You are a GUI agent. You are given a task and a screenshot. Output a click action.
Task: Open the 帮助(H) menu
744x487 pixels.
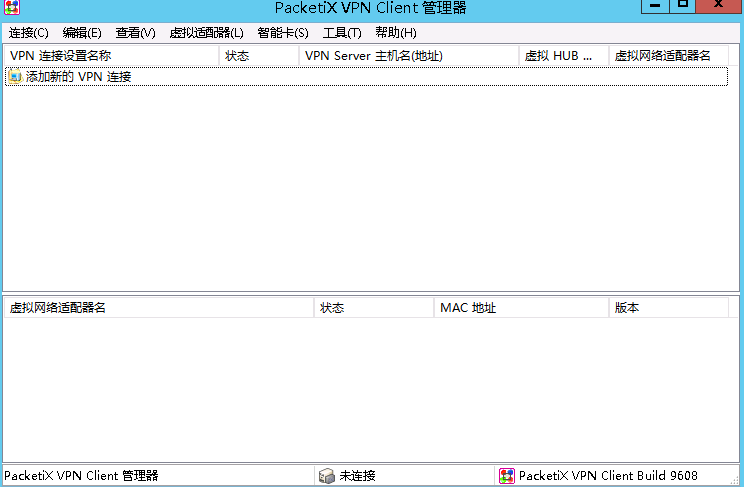pos(396,33)
